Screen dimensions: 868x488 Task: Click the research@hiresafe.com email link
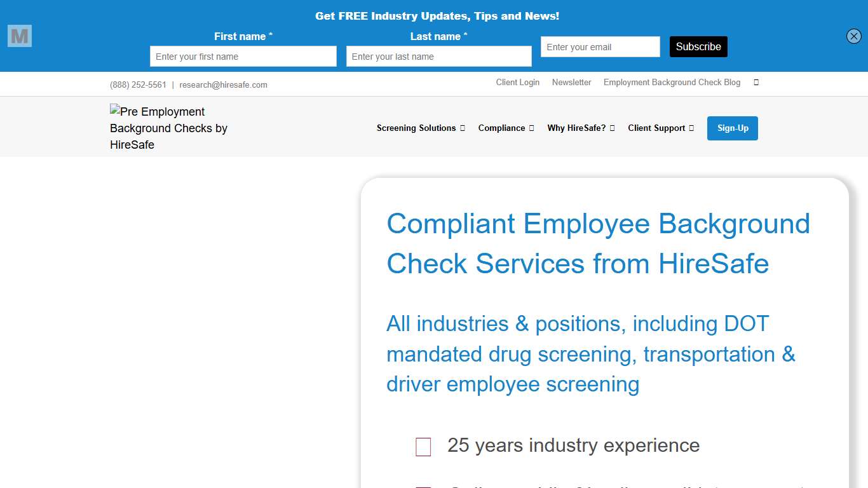(x=223, y=84)
